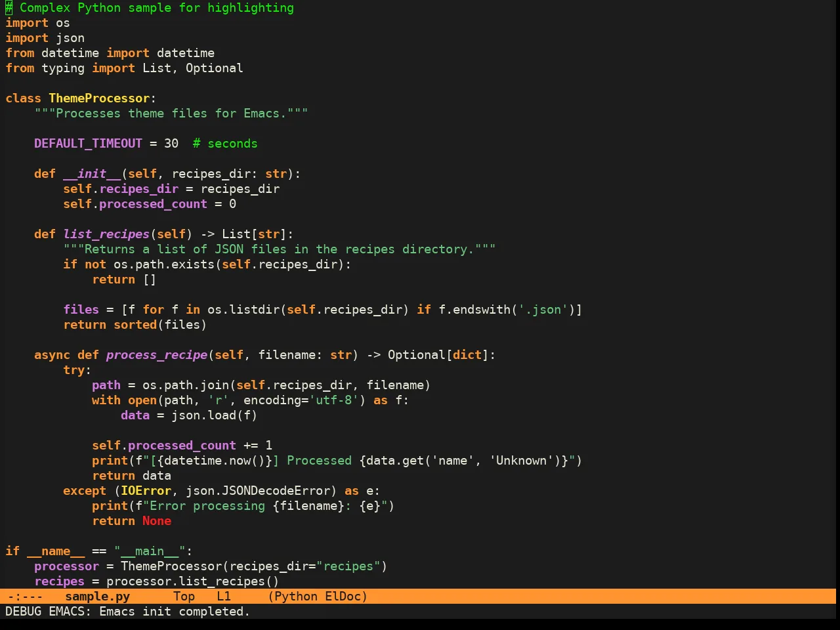The image size is (840, 630).
Task: Click 'recipes = processor.list_recipes()' line
Action: coord(157,581)
